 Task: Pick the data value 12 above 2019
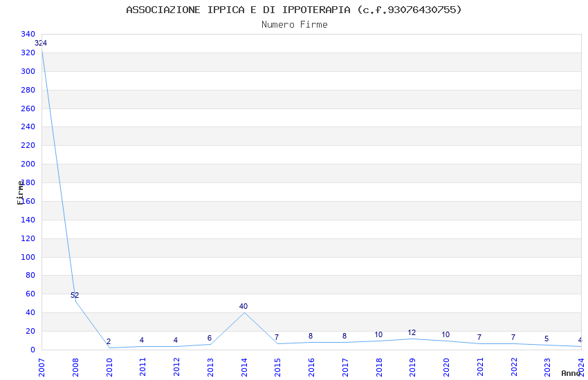click(412, 332)
